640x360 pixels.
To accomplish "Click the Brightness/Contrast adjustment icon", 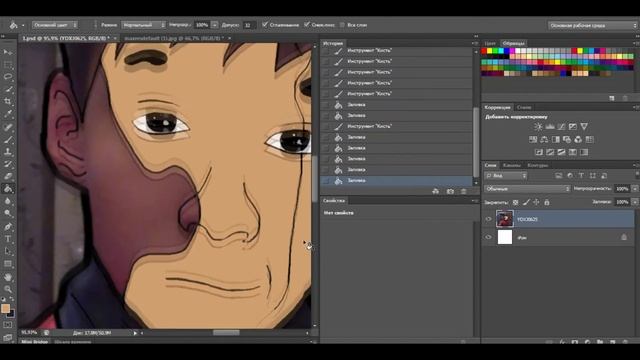I will (538, 127).
